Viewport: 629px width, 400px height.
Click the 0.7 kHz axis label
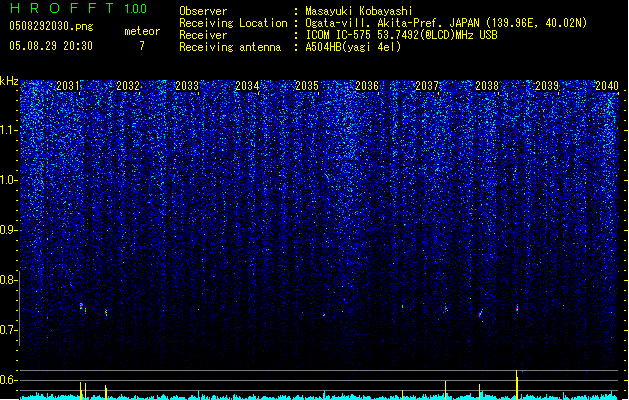pos(8,330)
